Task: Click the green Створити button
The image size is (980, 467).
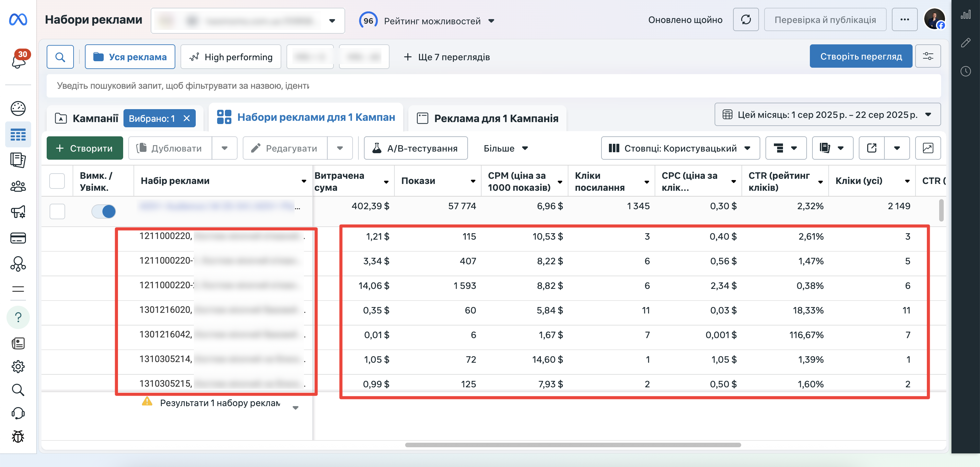Action: pyautogui.click(x=85, y=148)
